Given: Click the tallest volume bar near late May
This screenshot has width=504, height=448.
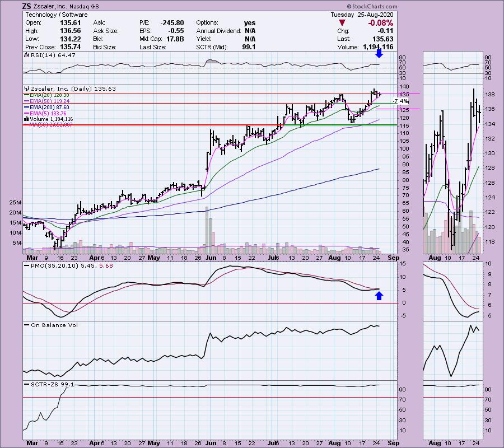Looking at the screenshot, I should coord(207,230).
